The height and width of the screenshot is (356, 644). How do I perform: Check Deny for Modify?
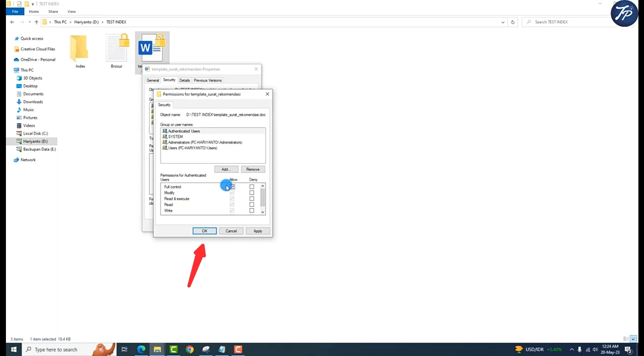[252, 193]
